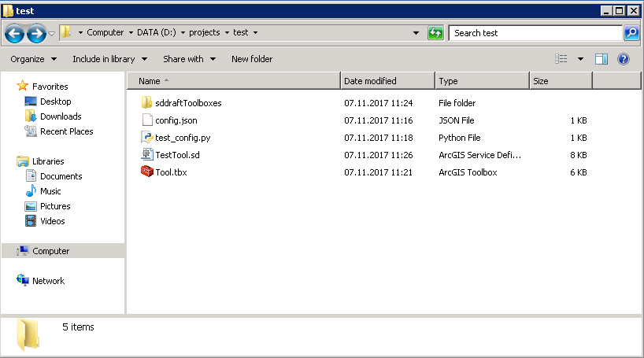The image size is (644, 358).
Task: Open Downloads in Favorites
Action: 61,116
